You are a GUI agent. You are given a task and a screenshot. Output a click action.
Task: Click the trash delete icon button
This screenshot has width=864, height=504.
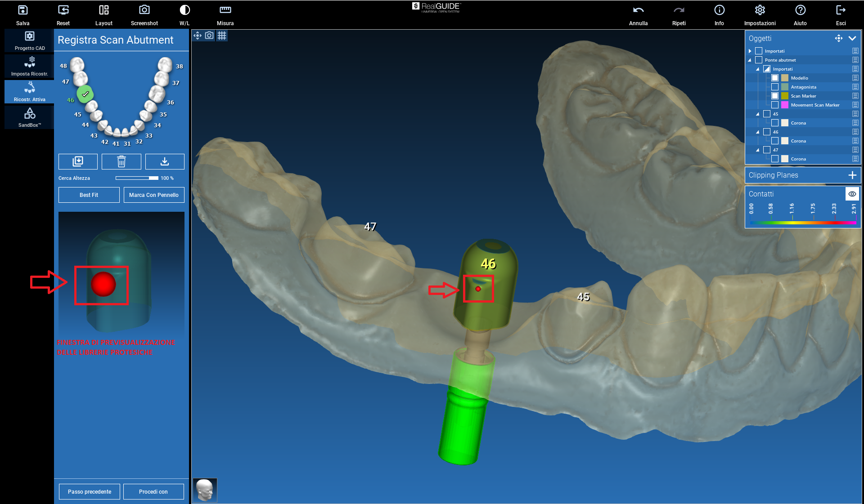point(121,161)
